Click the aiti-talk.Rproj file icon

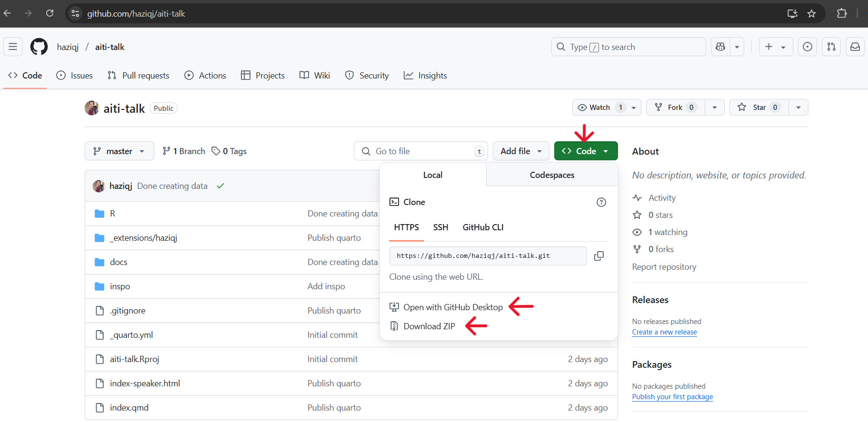pyautogui.click(x=100, y=359)
